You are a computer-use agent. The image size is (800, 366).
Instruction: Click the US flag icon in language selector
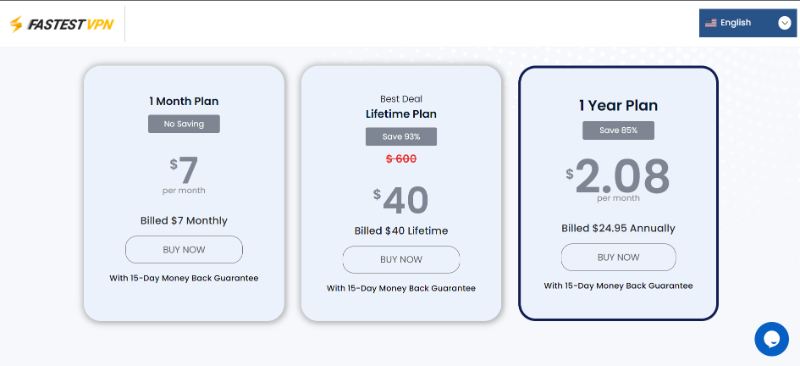(711, 23)
